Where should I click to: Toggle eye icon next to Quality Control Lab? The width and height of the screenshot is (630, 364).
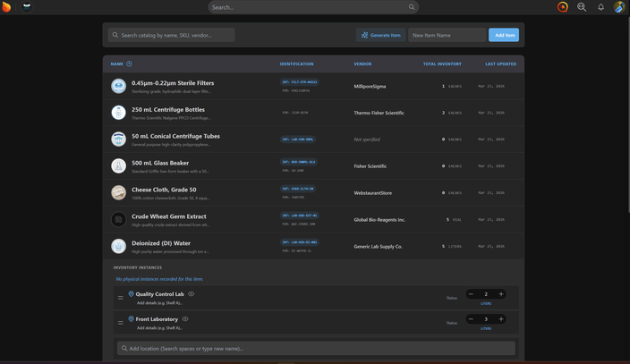click(x=192, y=294)
